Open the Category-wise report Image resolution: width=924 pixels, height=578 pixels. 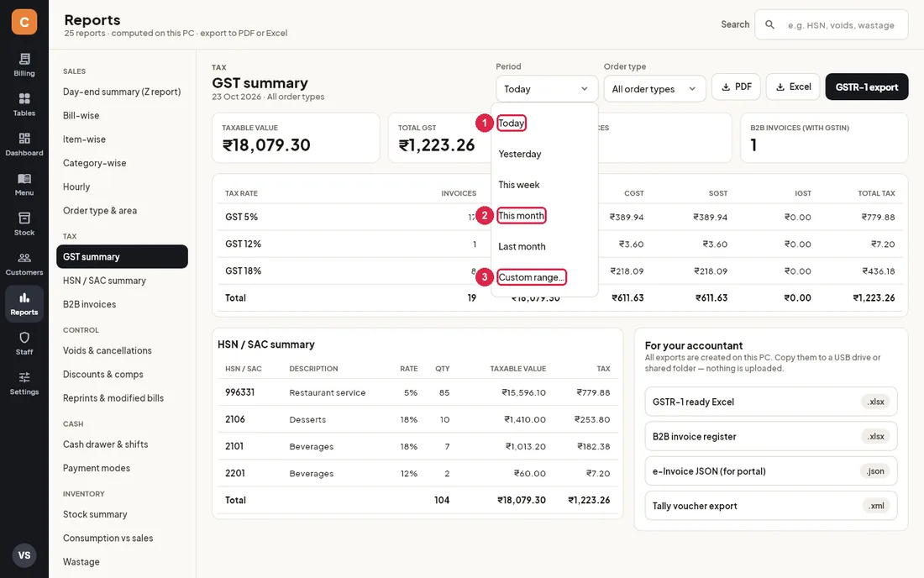pos(122,163)
